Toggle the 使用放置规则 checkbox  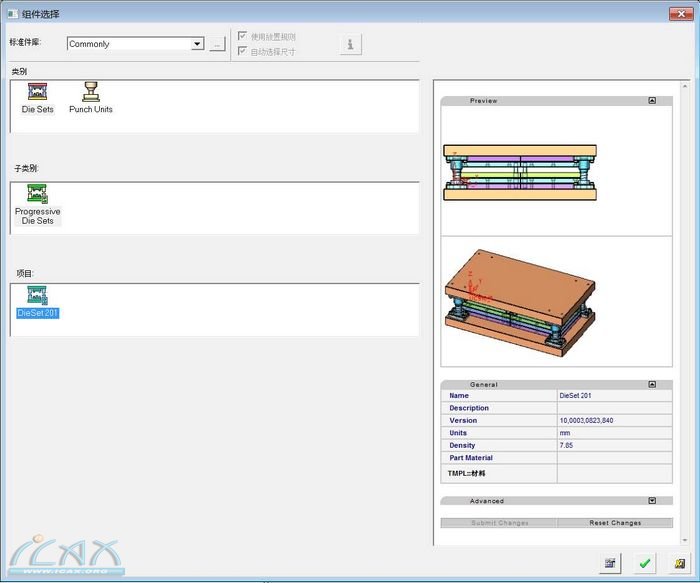pyautogui.click(x=242, y=36)
